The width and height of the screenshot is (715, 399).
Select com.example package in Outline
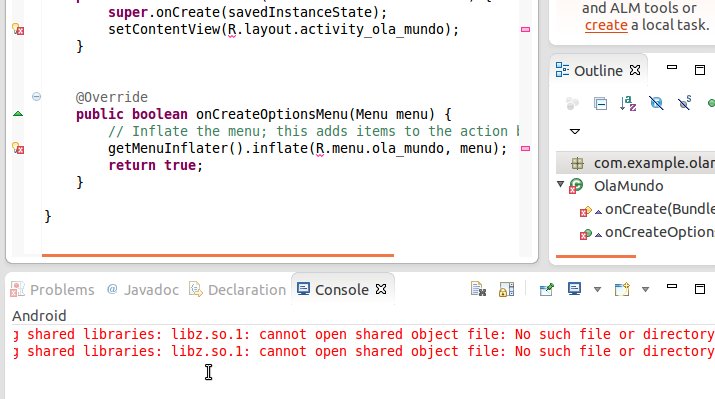click(x=635, y=163)
